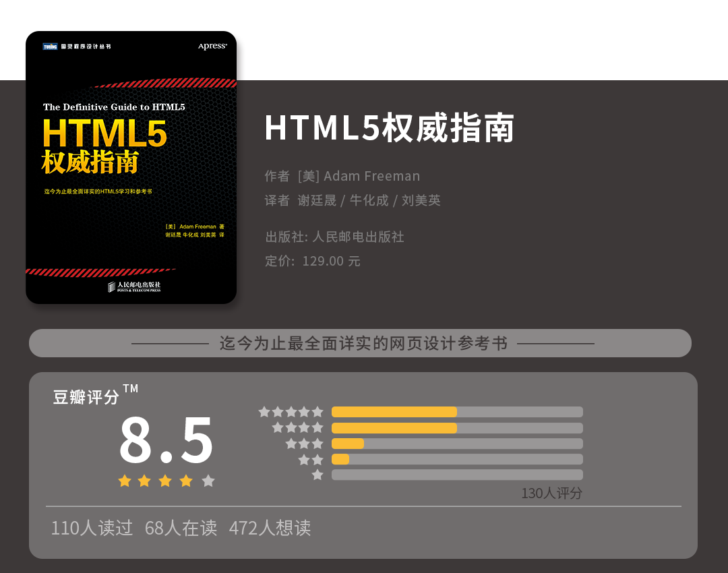
Task: Click the 作者 label
Action: pyautogui.click(x=277, y=176)
